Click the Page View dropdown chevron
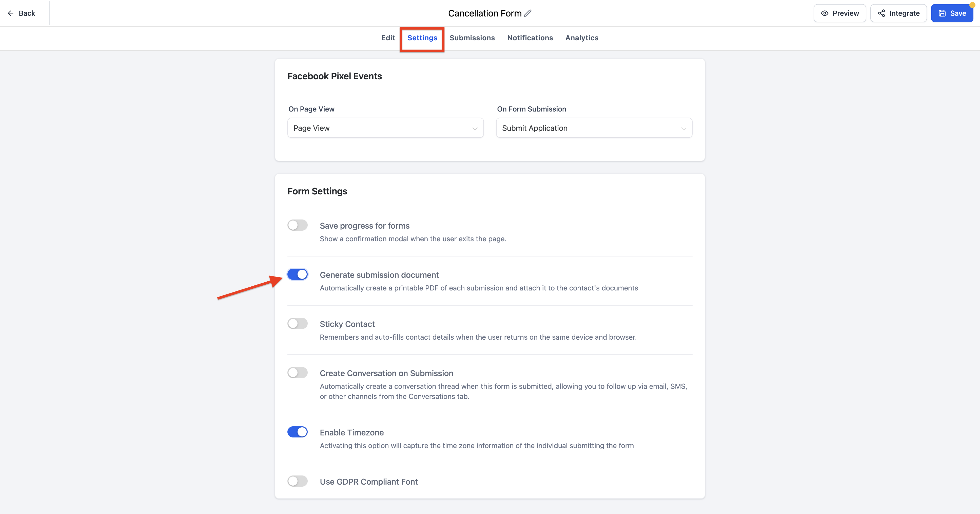 [x=475, y=129]
